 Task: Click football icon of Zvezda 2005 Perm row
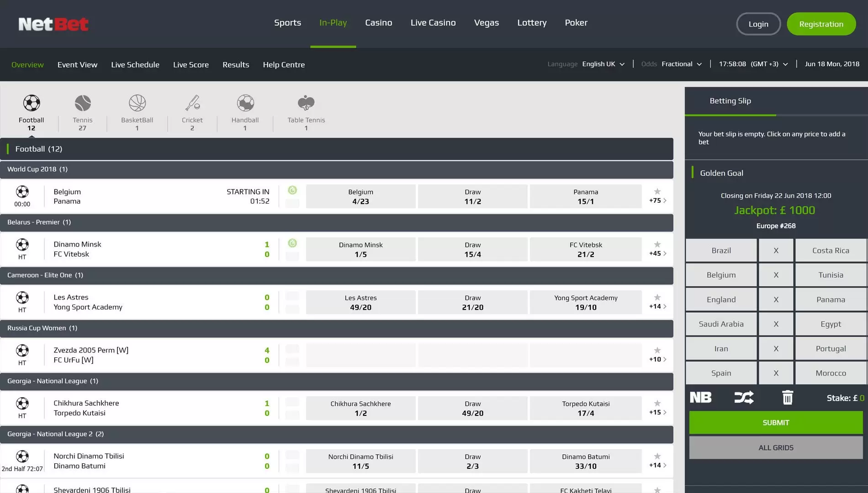(x=22, y=351)
